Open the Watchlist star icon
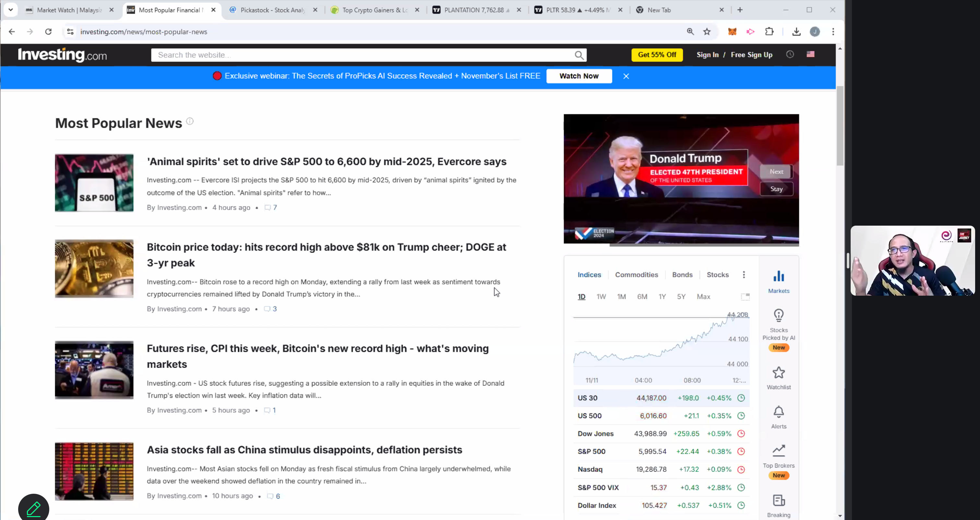The width and height of the screenshot is (980, 520). tap(778, 373)
